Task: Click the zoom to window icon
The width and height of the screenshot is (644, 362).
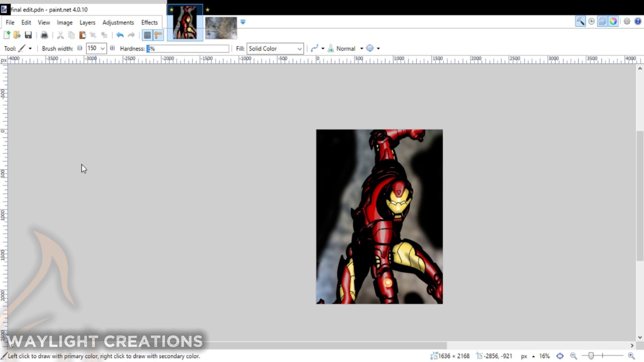Action: pyautogui.click(x=560, y=356)
